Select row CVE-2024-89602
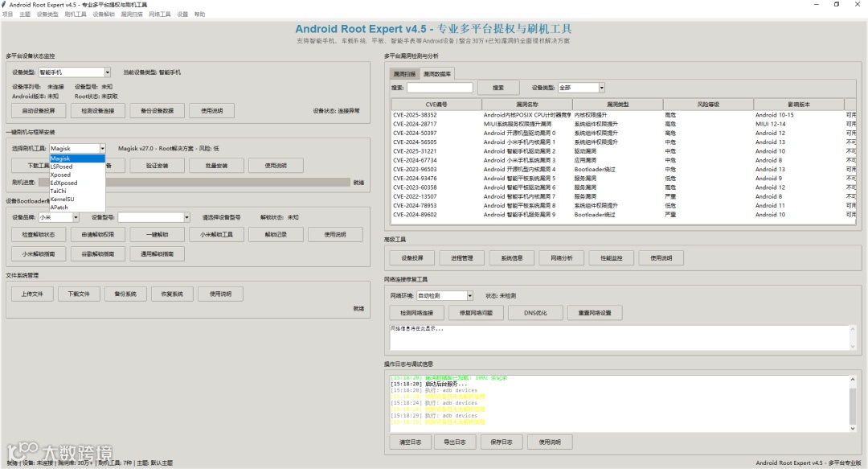 (624, 215)
